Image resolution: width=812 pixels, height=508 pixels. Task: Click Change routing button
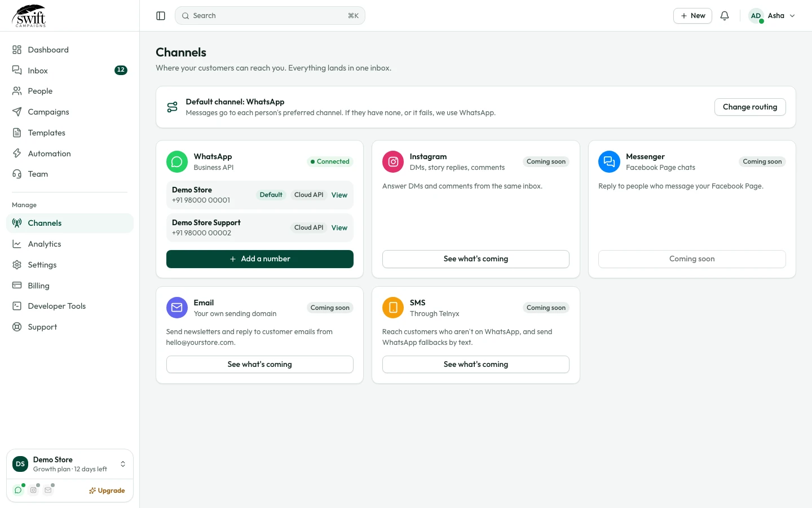pos(750,107)
